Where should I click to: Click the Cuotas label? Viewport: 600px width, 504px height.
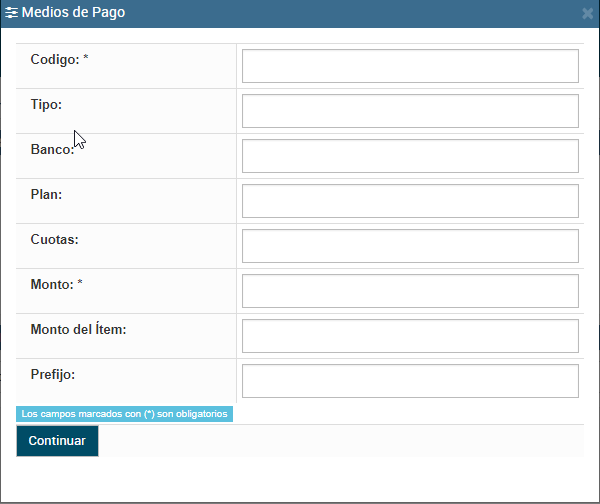54,239
